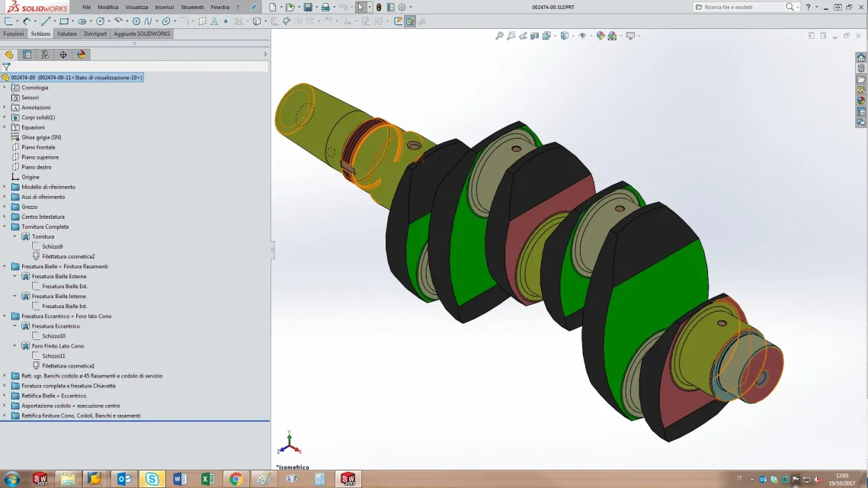Click the Print icon
This screenshot has height=488, width=868.
coord(325,7)
